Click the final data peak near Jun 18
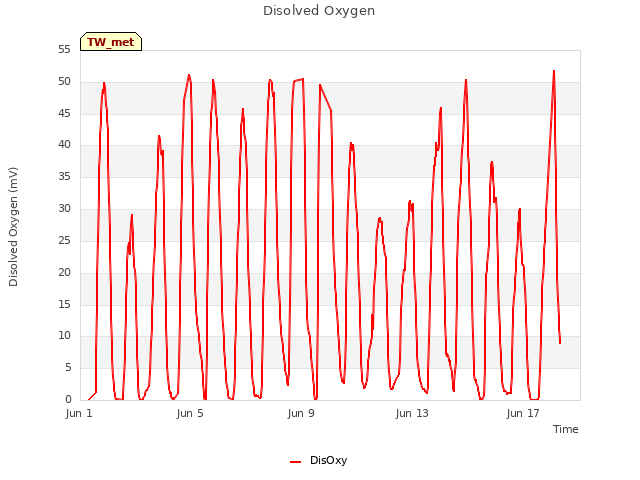 (554, 71)
